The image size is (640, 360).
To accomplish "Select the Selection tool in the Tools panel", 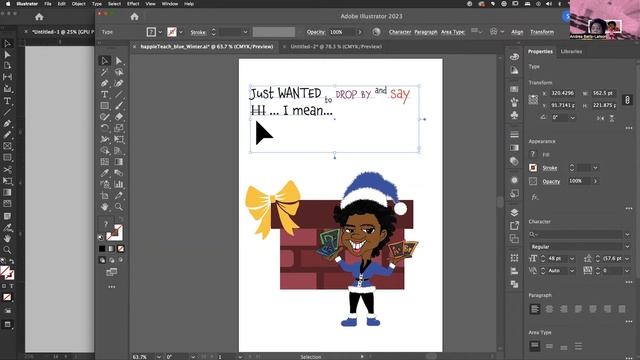I will click(104, 61).
